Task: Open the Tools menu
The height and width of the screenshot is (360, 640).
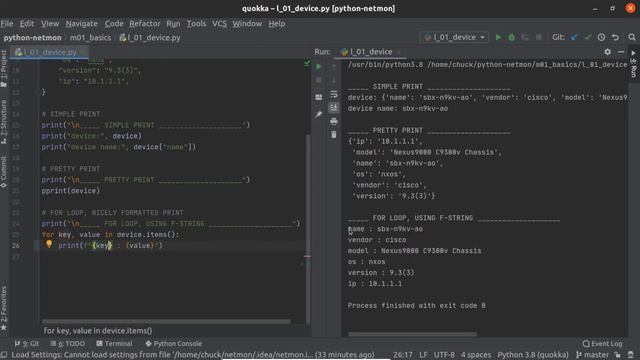Action: (x=196, y=24)
